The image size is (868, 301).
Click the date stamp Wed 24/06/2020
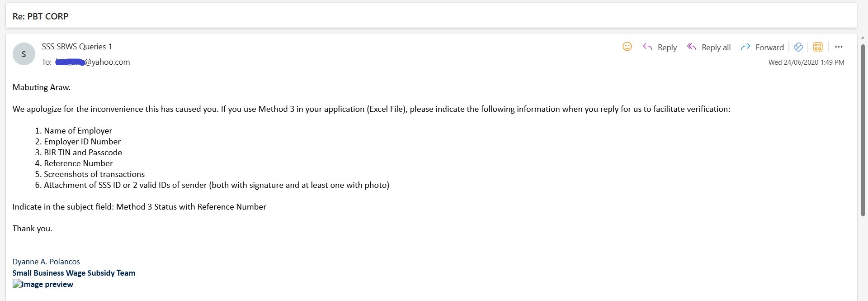(x=806, y=62)
